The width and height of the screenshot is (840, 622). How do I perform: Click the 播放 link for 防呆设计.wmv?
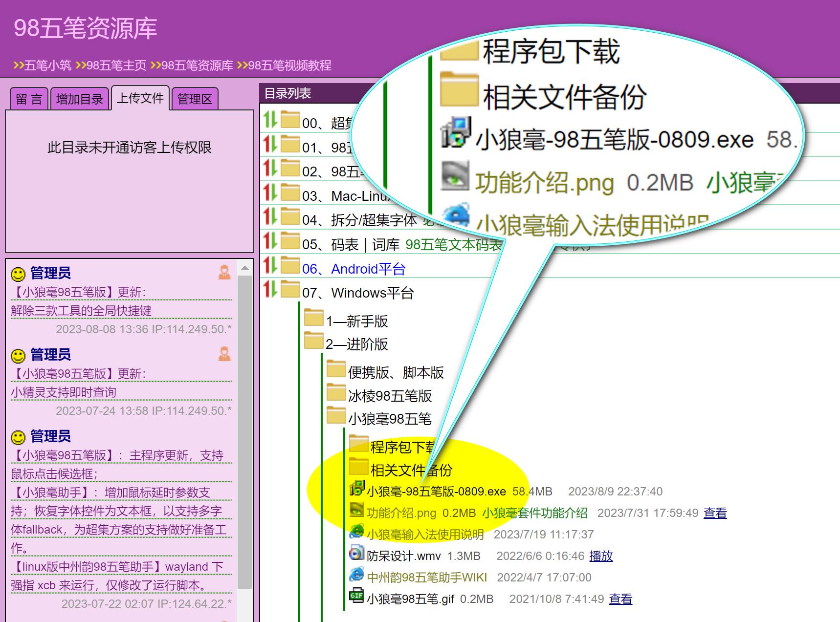click(601, 556)
